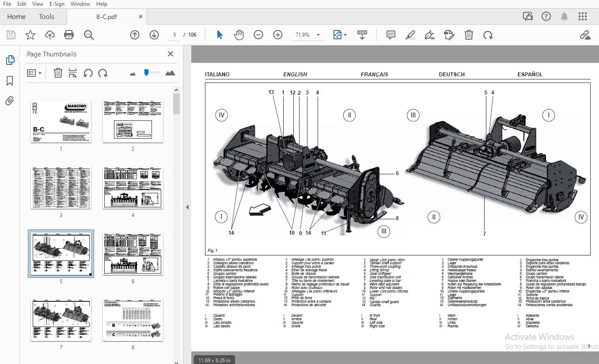599x364 pixels.
Task: Bookmark this file with the star icon
Action: (30, 35)
